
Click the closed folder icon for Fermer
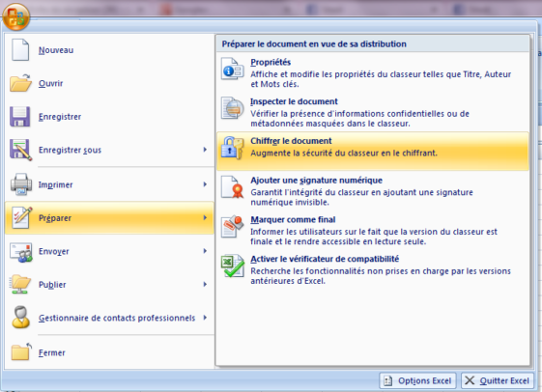click(20, 352)
